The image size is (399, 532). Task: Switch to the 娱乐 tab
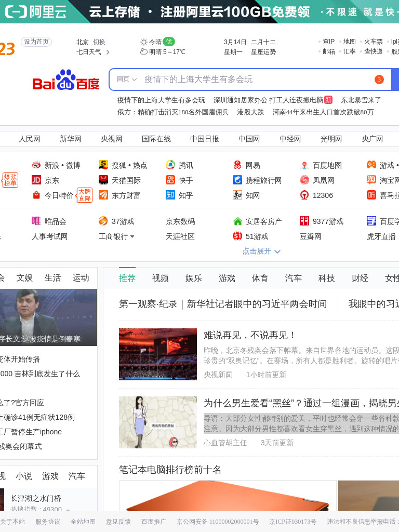click(194, 278)
